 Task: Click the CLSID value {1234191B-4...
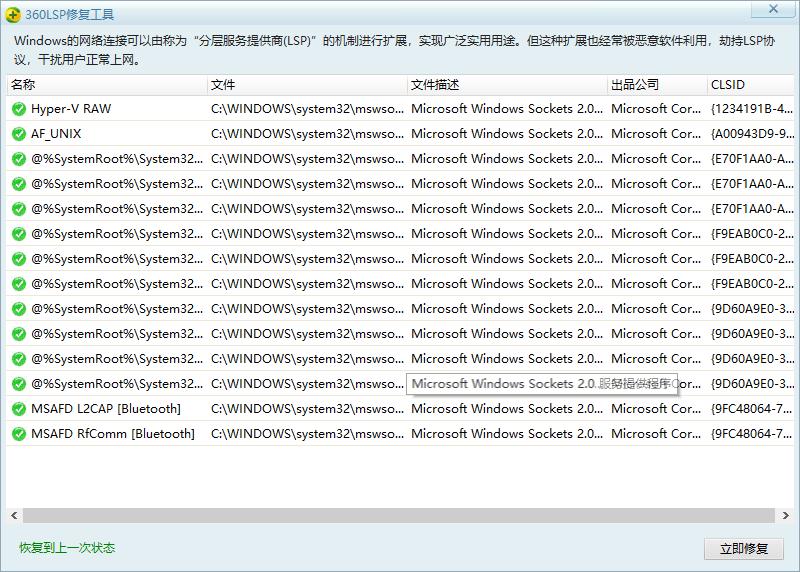(x=752, y=109)
